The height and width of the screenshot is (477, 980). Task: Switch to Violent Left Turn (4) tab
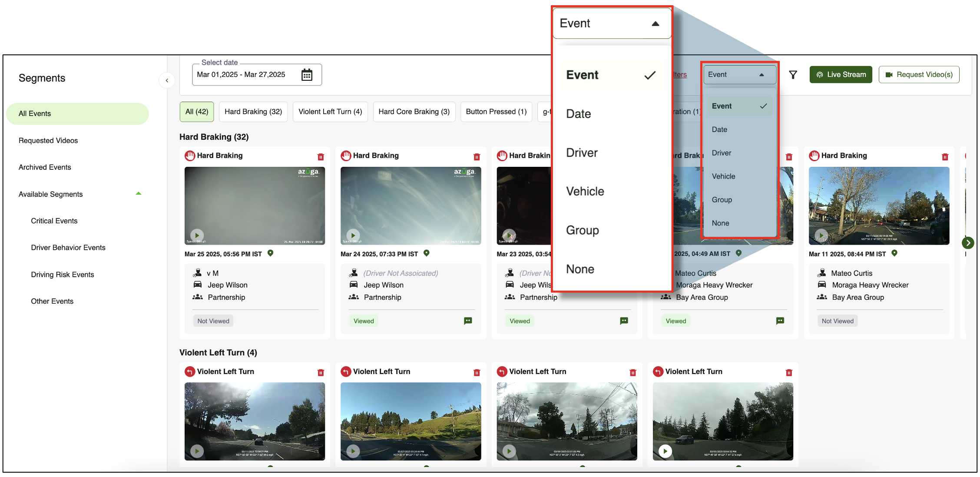[x=330, y=112]
